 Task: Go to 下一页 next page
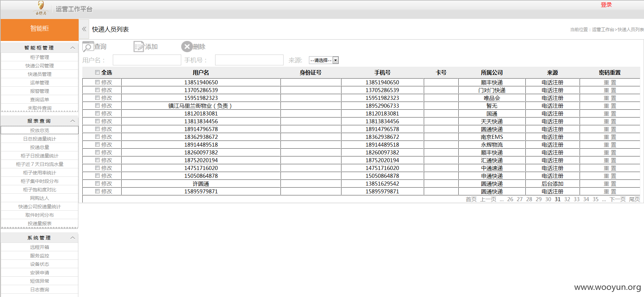click(x=618, y=199)
